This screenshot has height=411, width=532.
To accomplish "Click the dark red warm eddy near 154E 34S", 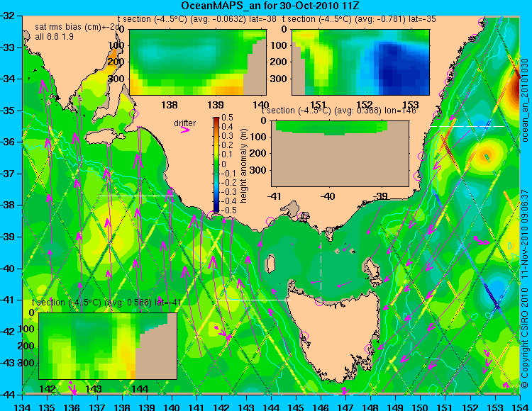I will [x=513, y=89].
